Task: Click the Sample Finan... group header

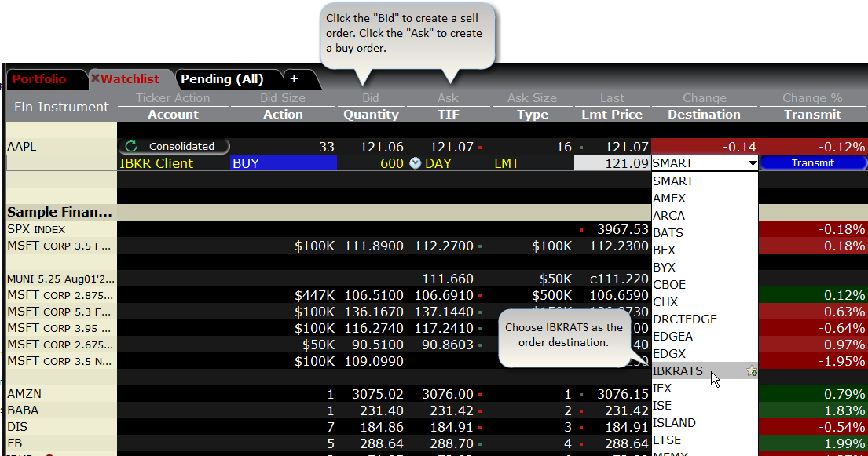Action: pos(59,212)
